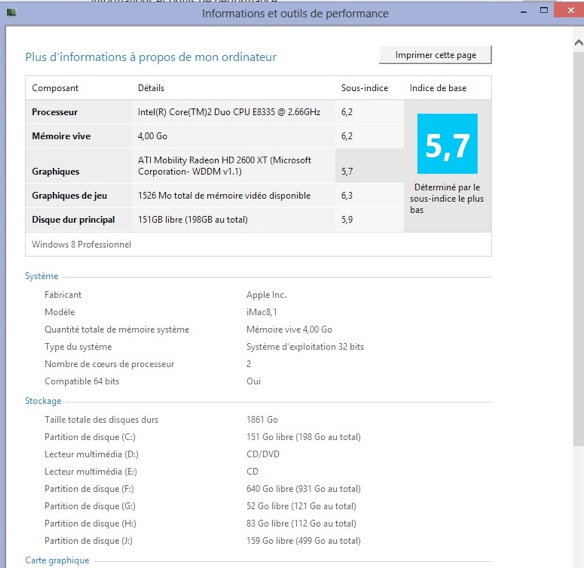The image size is (584, 568).
Task: Open the window icon in title bar
Action: [11, 13]
